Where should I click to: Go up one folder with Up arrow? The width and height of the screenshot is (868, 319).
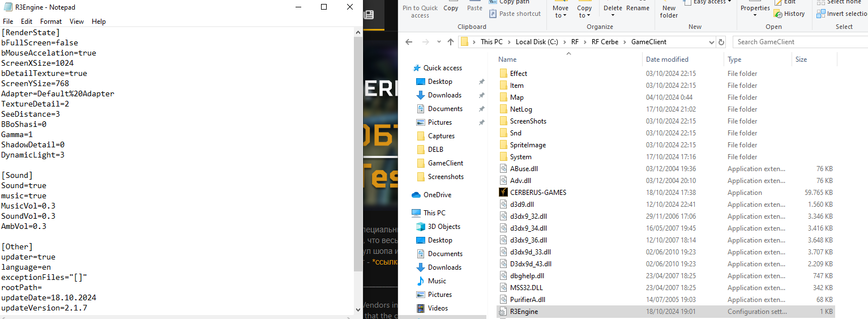451,42
